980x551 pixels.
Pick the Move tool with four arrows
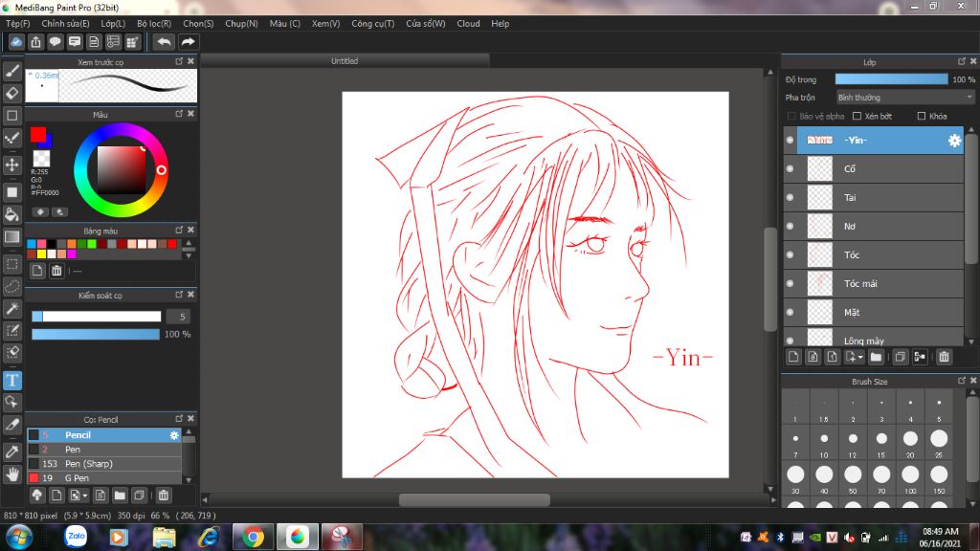pyautogui.click(x=11, y=165)
